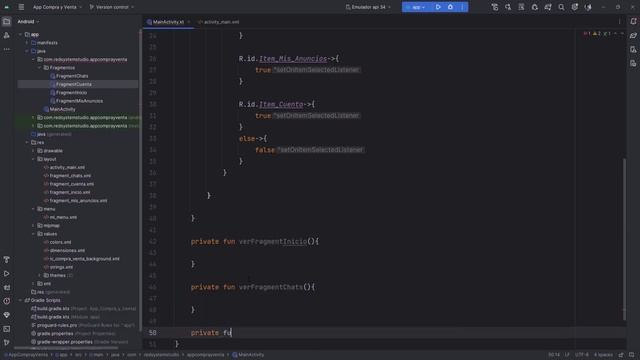Collapse the res folder
640x360 pixels.
[27, 142]
